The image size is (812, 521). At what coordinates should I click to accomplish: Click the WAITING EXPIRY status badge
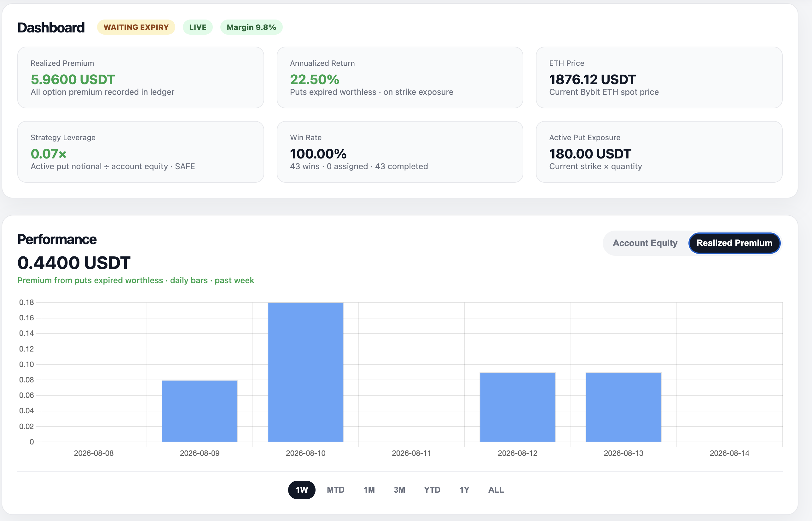[x=136, y=27]
